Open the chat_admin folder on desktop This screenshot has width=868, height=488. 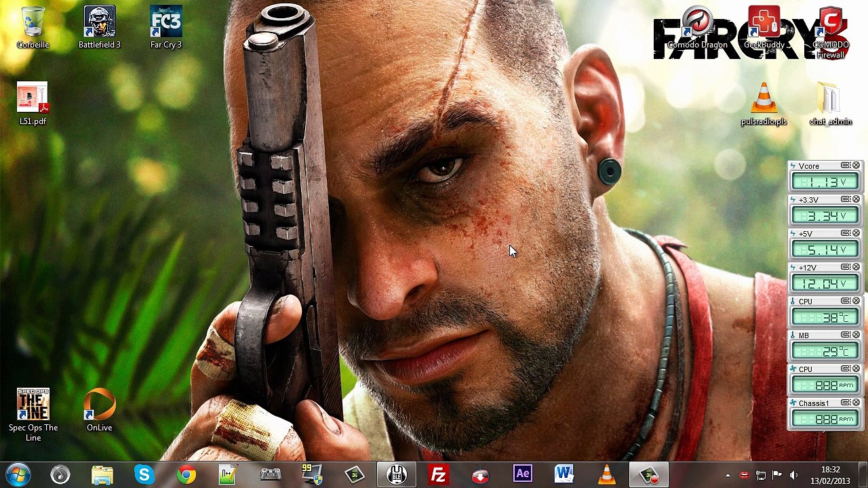830,104
